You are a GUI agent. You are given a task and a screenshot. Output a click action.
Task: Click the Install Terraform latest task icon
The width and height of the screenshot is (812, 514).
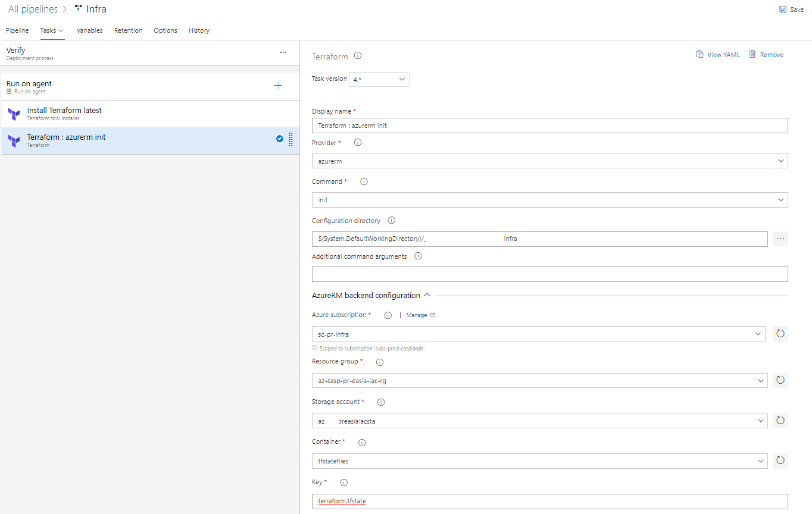(x=14, y=114)
